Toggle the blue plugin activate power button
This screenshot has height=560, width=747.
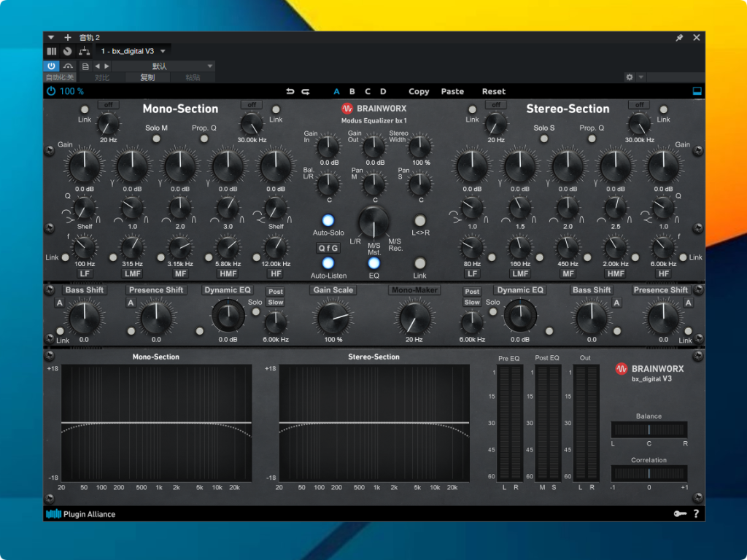pyautogui.click(x=52, y=66)
